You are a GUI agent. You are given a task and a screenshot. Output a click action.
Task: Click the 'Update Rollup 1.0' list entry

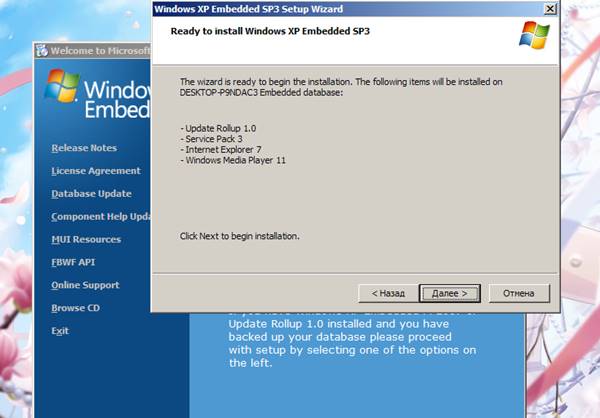[x=218, y=129]
